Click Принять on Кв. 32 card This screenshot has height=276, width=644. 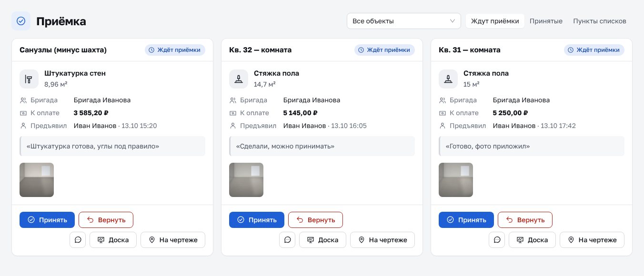pyautogui.click(x=257, y=220)
